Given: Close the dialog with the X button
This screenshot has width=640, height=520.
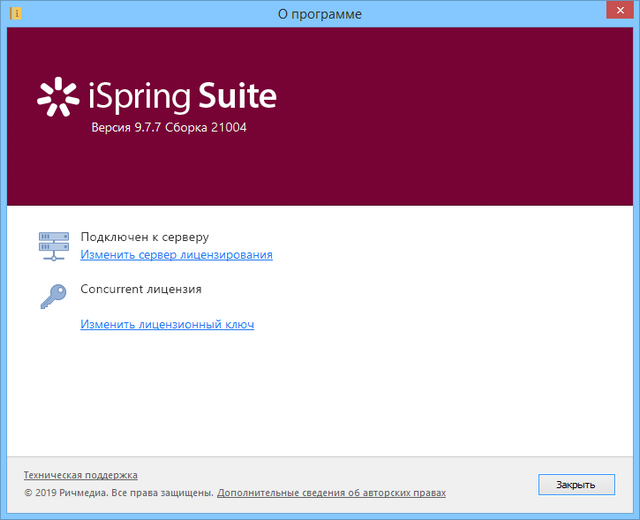Looking at the screenshot, I should point(618,13).
